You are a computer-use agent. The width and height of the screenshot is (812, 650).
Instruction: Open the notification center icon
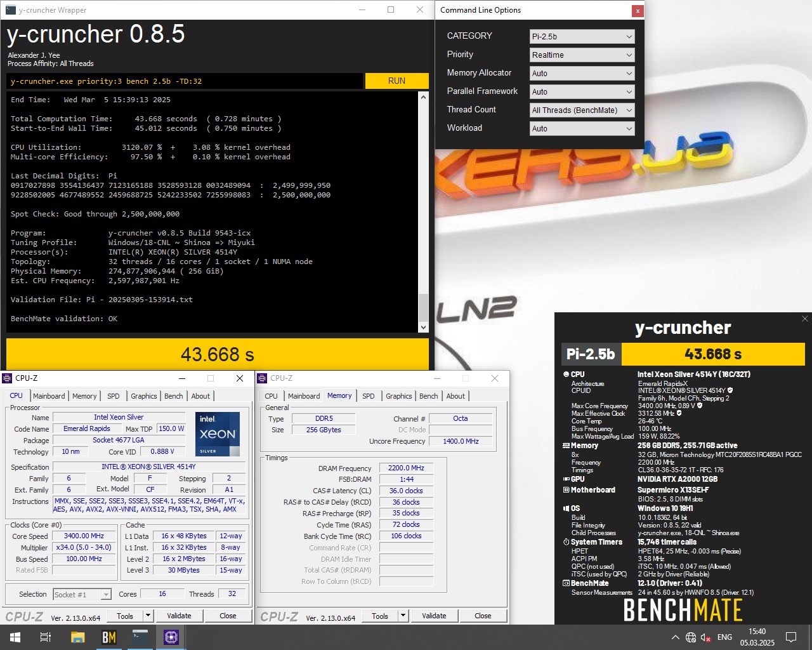tap(791, 637)
